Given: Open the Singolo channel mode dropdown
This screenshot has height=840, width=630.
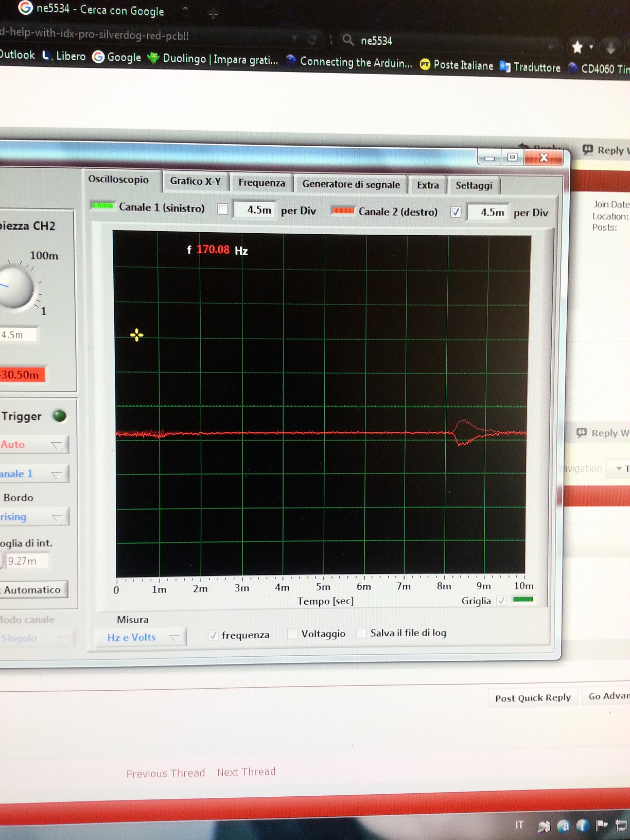Looking at the screenshot, I should click(36, 639).
